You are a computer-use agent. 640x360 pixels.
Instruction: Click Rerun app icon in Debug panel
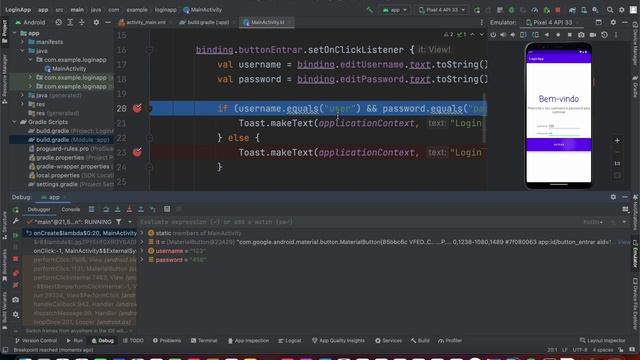pos(16,210)
